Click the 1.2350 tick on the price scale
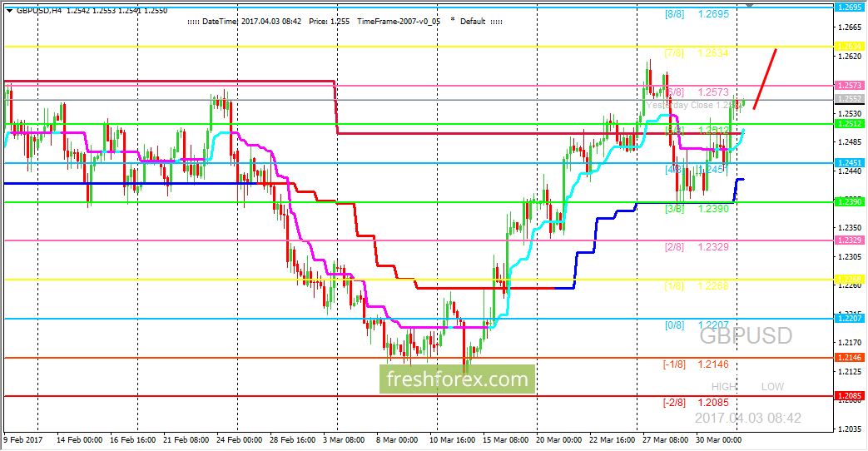Screen dimensions: 868x451 [850, 228]
